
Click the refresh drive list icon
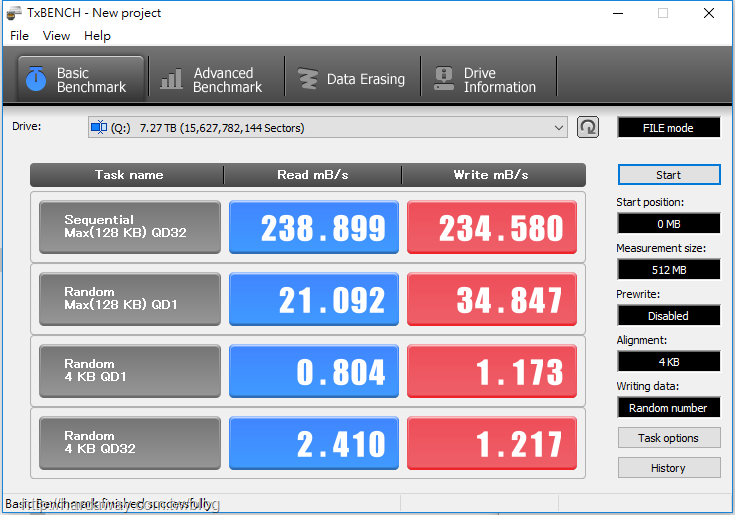pyautogui.click(x=588, y=127)
